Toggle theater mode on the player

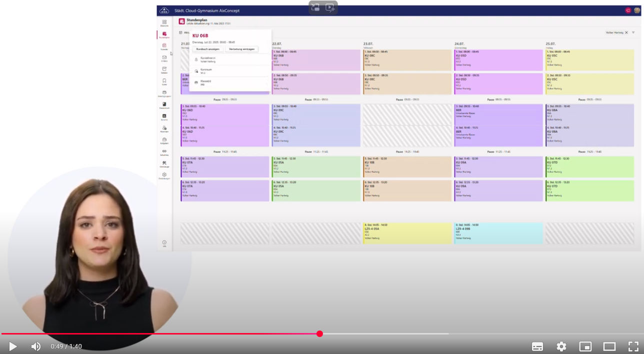point(609,347)
